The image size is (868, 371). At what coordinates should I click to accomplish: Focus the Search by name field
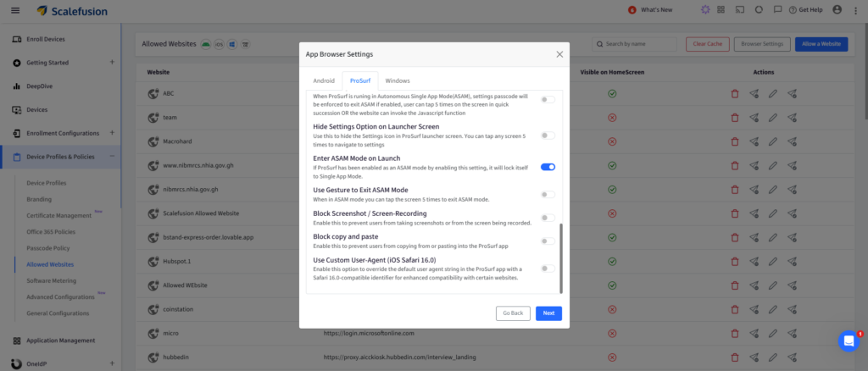point(634,44)
